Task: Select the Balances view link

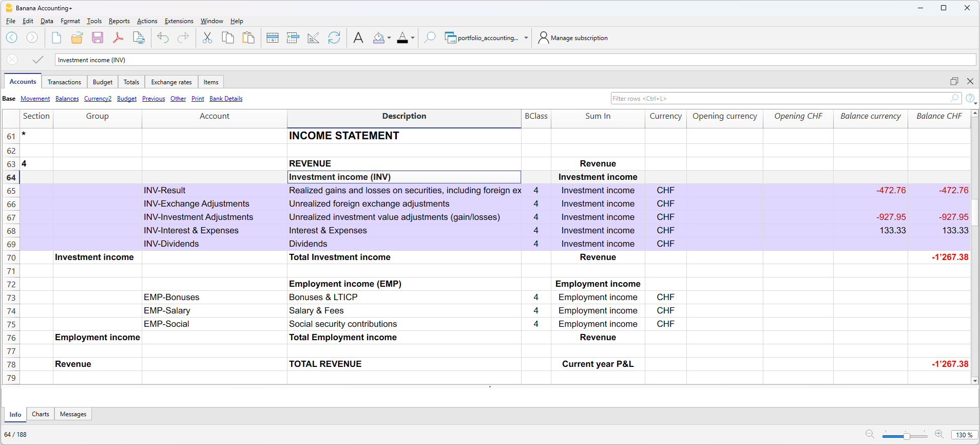Action: (67, 99)
